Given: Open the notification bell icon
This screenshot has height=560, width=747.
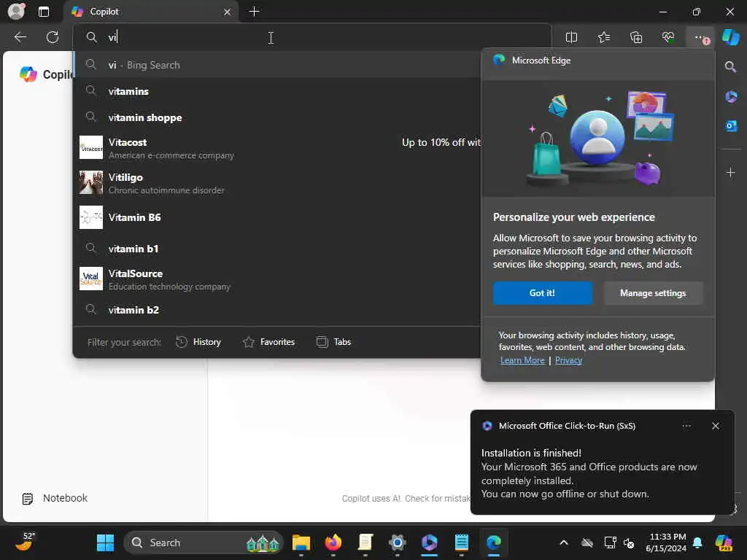Looking at the screenshot, I should [x=697, y=542].
